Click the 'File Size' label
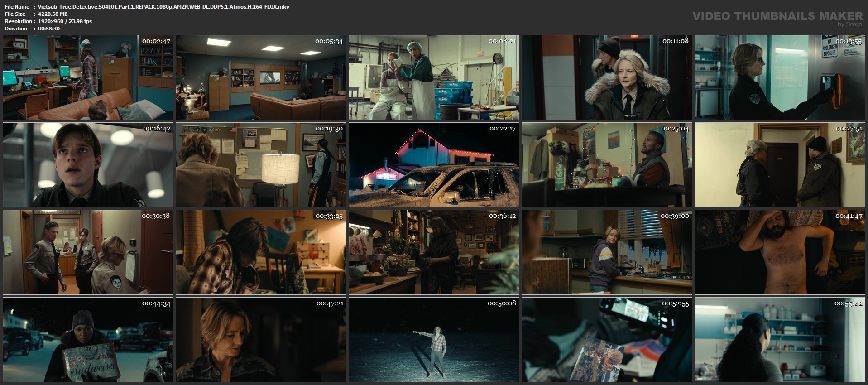Image resolution: width=868 pixels, height=385 pixels. pos(15,14)
